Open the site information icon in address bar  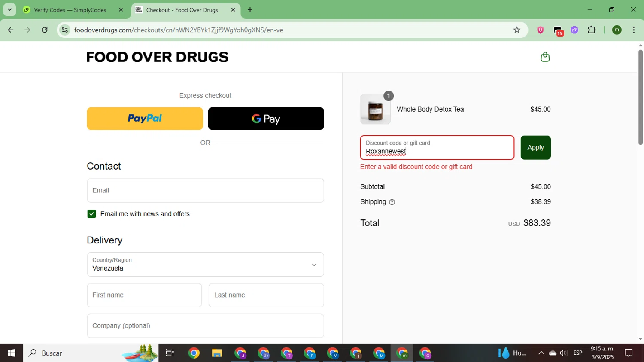[65, 30]
